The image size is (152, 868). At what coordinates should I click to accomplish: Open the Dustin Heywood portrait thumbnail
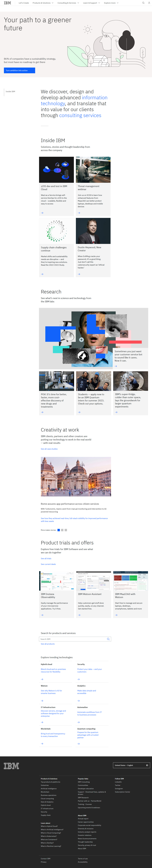93,231
